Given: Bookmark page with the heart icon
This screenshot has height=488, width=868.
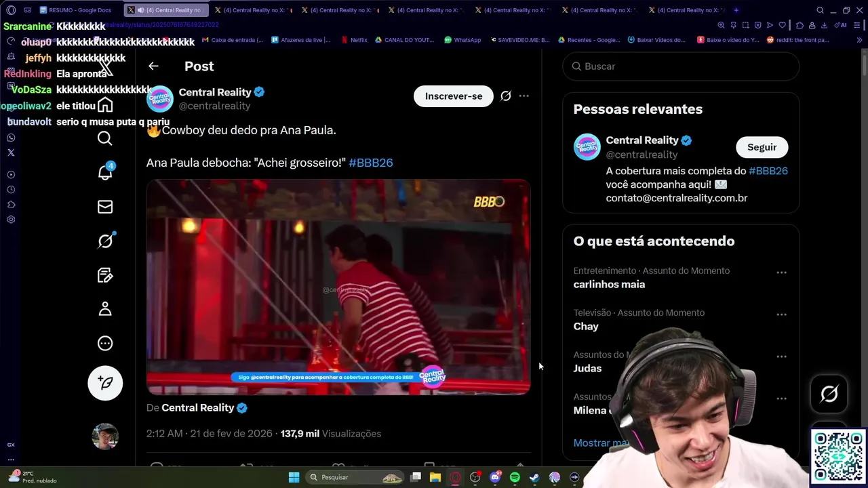Looking at the screenshot, I should (782, 25).
